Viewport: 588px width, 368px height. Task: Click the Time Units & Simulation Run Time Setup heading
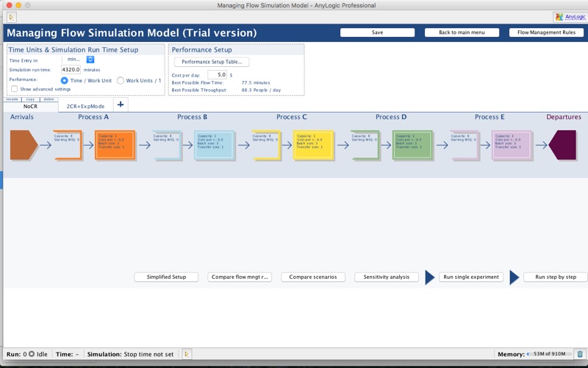tap(73, 49)
